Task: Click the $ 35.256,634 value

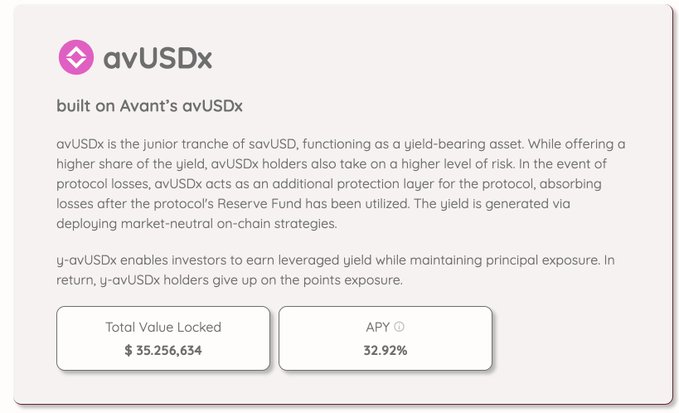Action: [x=163, y=350]
